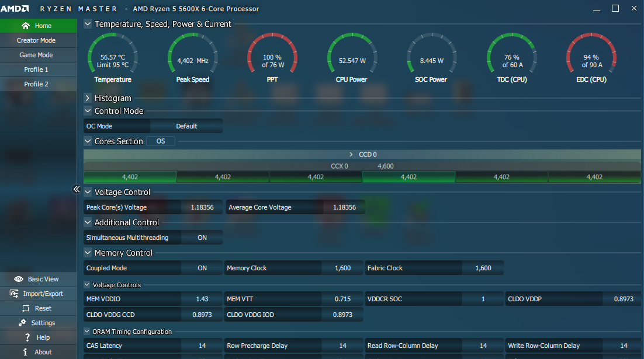Open Settings
This screenshot has width=644, height=359.
[38, 323]
